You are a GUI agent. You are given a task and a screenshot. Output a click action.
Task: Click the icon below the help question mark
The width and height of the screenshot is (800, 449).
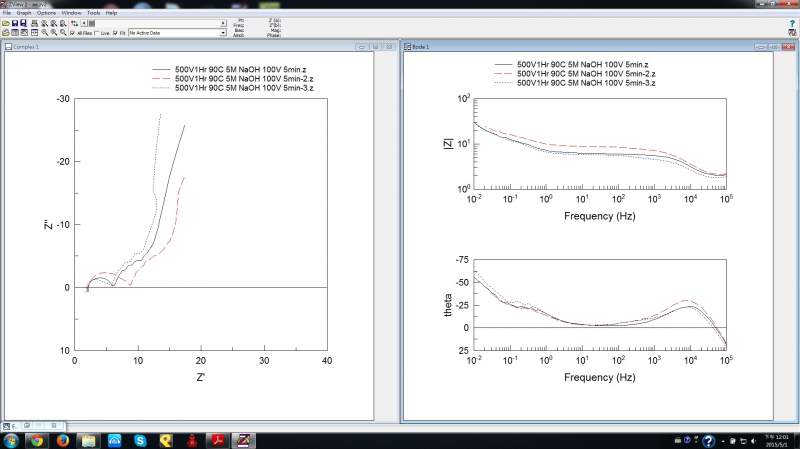coord(792,33)
